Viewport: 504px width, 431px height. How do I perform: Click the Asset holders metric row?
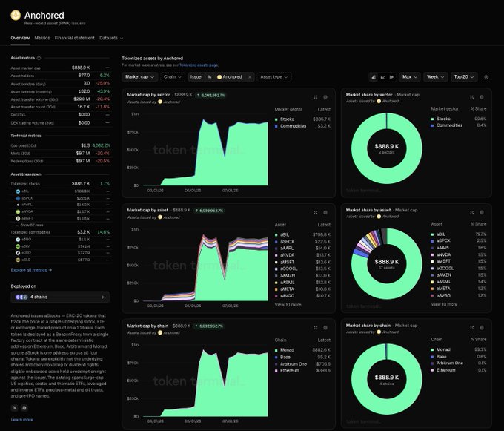click(60, 76)
